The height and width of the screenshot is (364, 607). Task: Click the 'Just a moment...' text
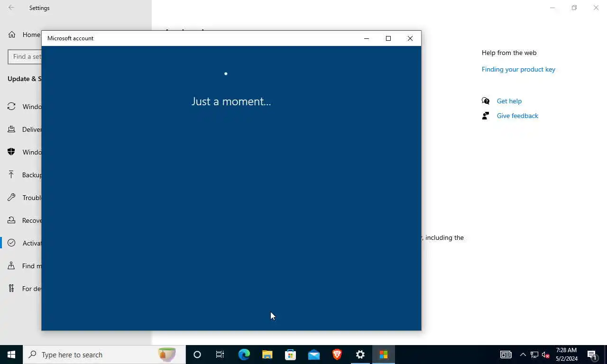231,101
